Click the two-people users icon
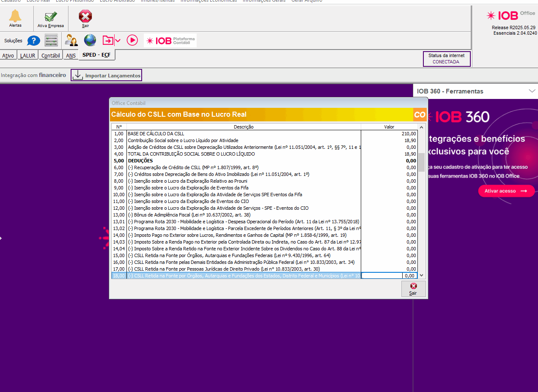Viewport: 538px width, 392px height. click(x=71, y=41)
